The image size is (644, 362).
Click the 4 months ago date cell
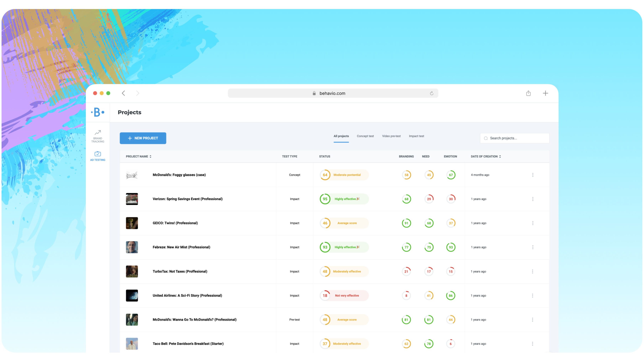pos(480,175)
